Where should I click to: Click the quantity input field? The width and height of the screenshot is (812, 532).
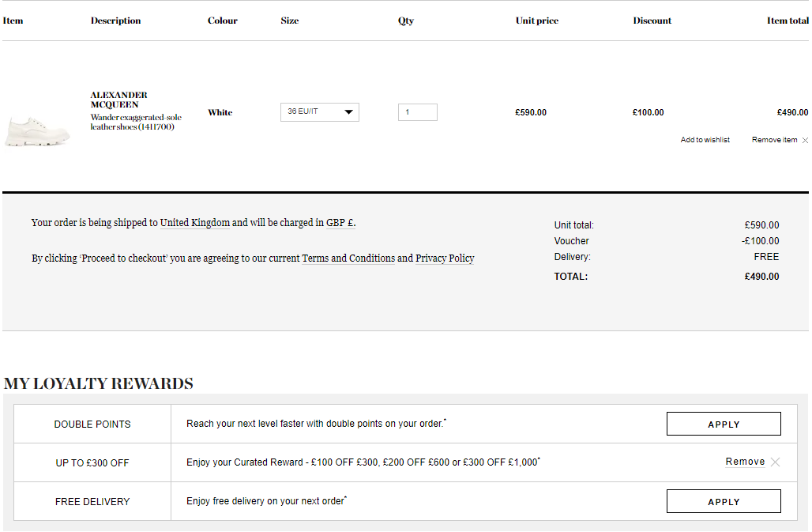point(417,112)
